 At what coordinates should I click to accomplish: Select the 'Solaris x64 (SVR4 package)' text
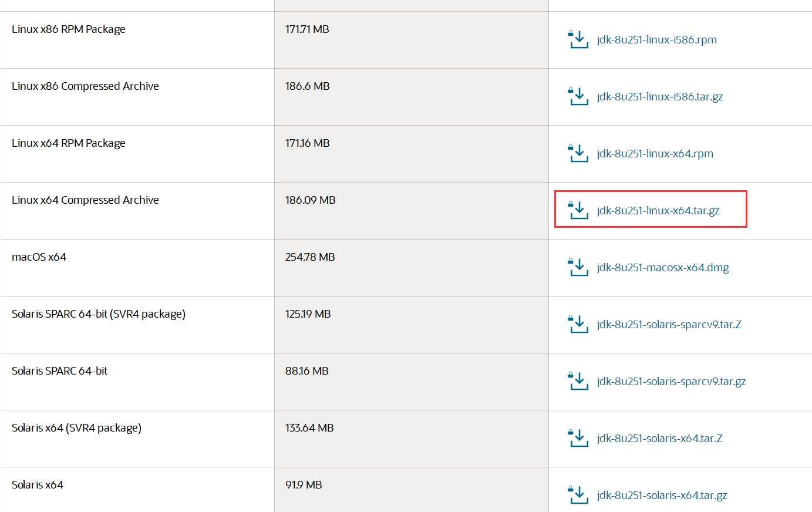point(76,428)
